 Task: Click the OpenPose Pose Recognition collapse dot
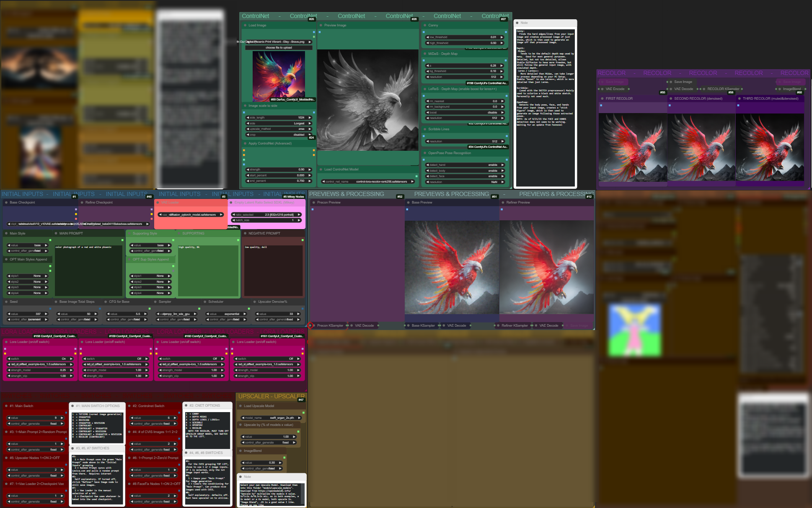coord(425,153)
